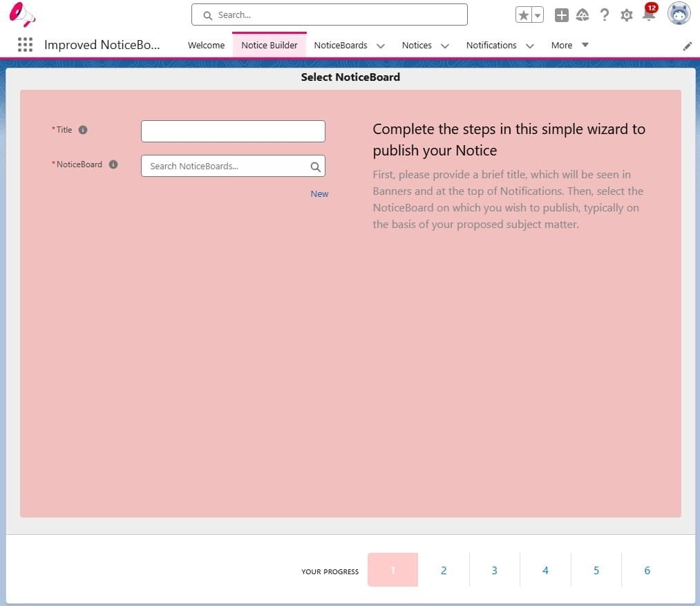Screen dimensions: 700x606
Task: Go to progress step 2
Action: point(444,570)
